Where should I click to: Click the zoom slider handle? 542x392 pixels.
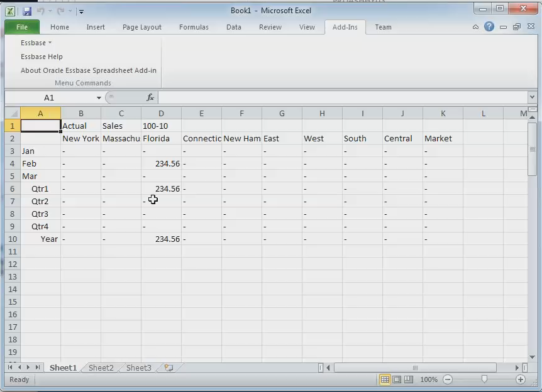pyautogui.click(x=484, y=379)
